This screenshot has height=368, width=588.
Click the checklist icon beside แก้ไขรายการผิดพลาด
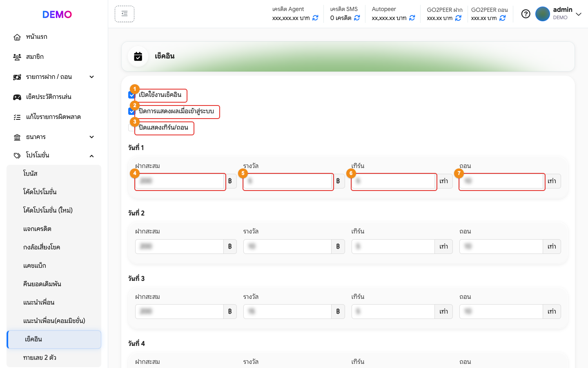coord(17,117)
